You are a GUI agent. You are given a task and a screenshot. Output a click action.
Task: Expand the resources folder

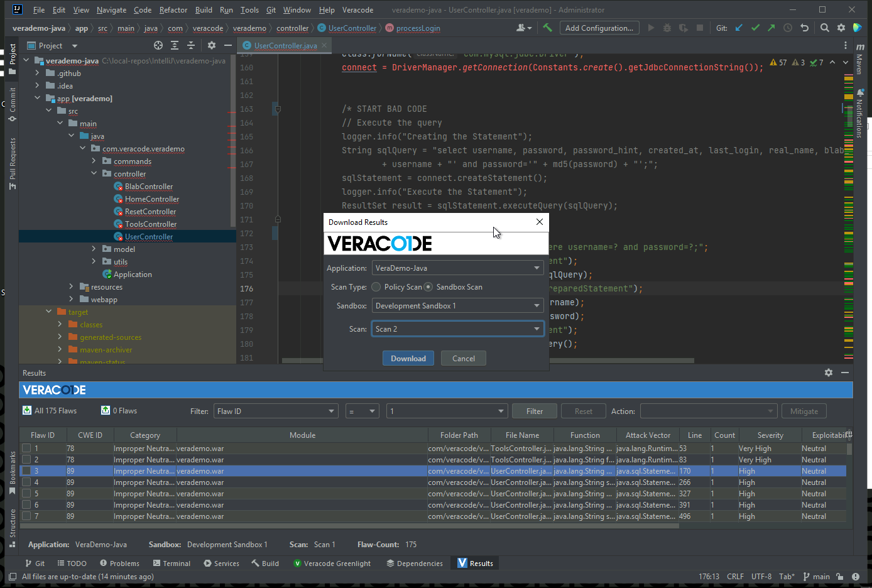[72, 286]
